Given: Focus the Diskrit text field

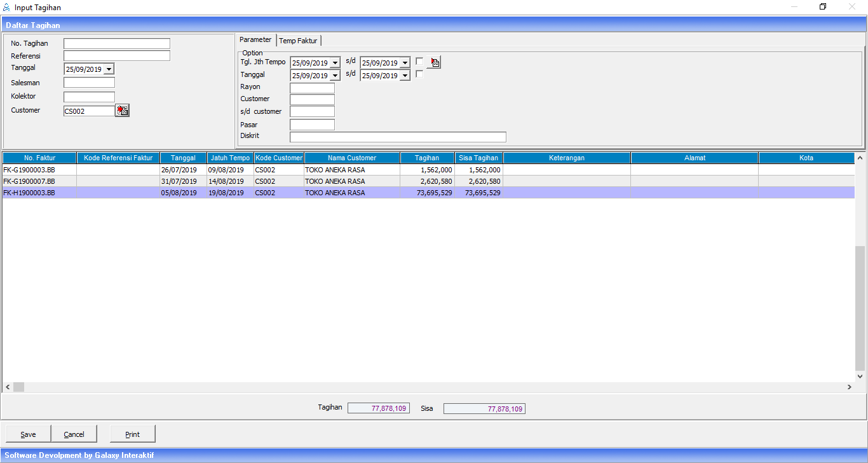Looking at the screenshot, I should (398, 137).
